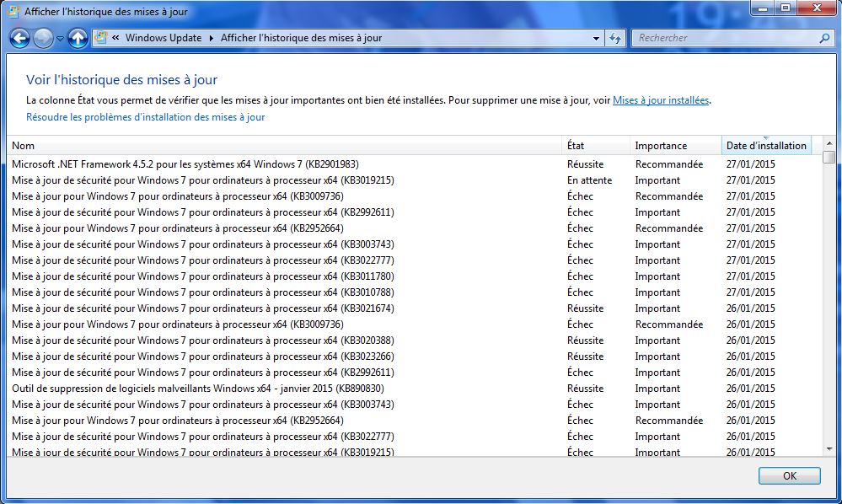Sort by the Nom column header
Screen dimensions: 842x504
[285, 146]
